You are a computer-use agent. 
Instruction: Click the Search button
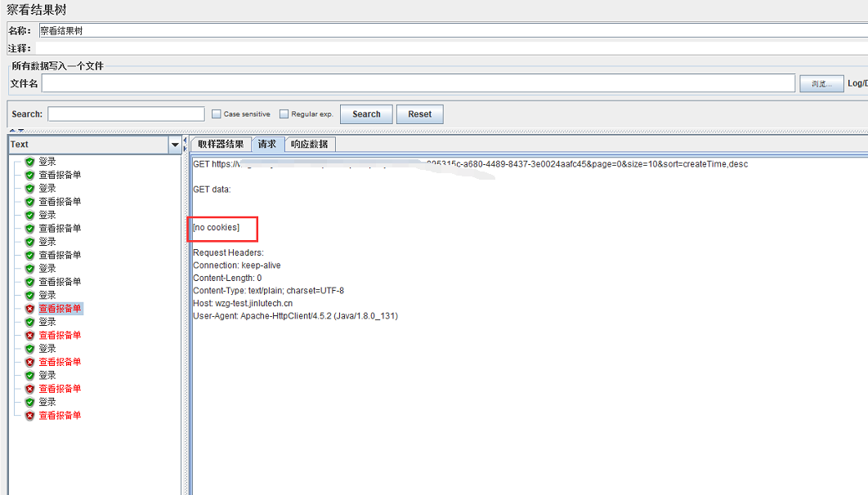[x=366, y=114]
